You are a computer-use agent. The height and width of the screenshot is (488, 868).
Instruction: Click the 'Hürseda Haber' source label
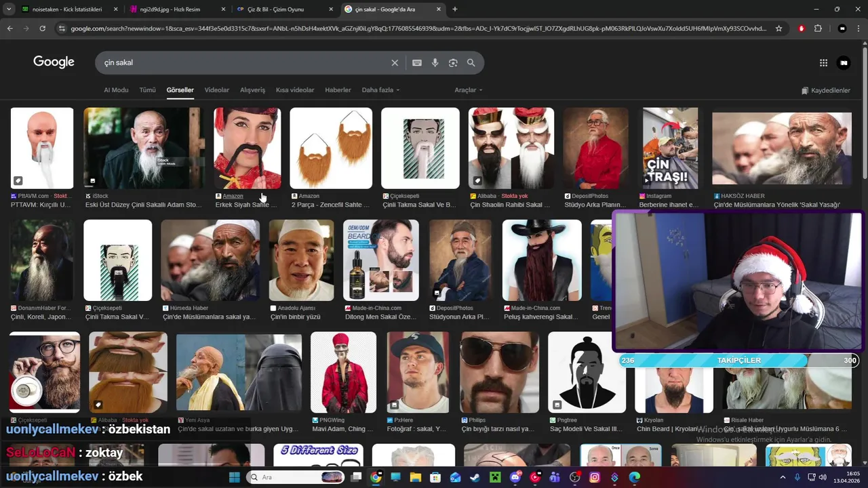pyautogui.click(x=189, y=308)
